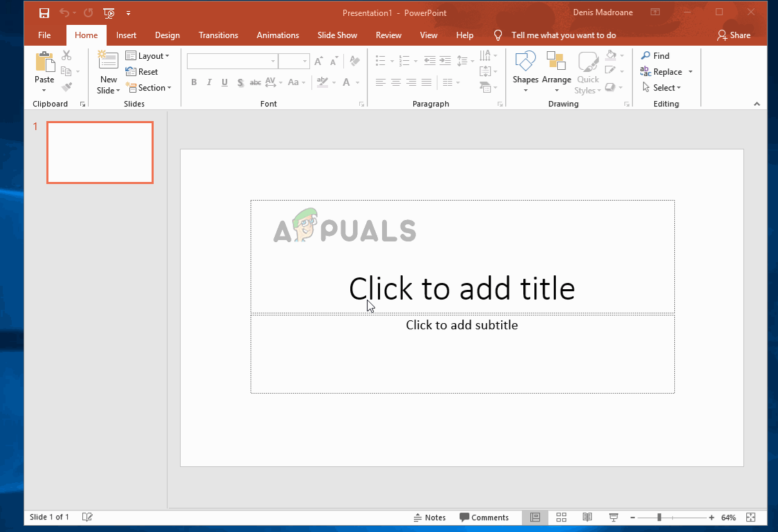Toggle the Notes pane
This screenshot has width=778, height=532.
pyautogui.click(x=430, y=517)
